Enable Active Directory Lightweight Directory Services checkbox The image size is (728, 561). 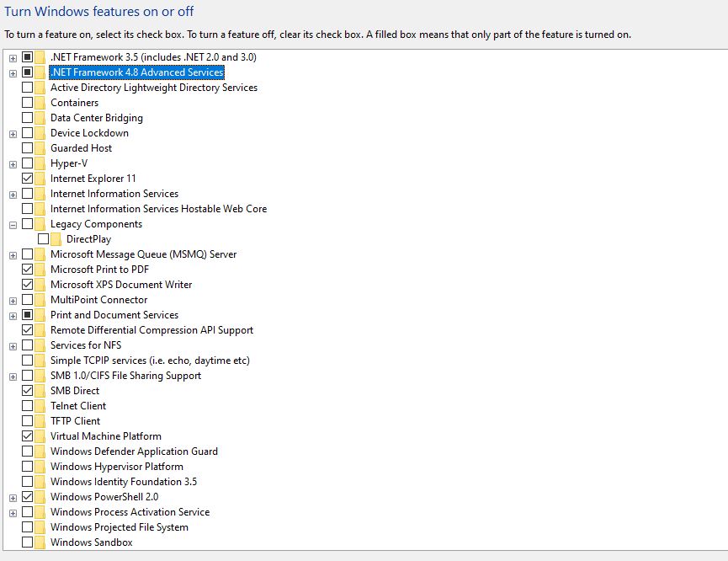(x=28, y=88)
